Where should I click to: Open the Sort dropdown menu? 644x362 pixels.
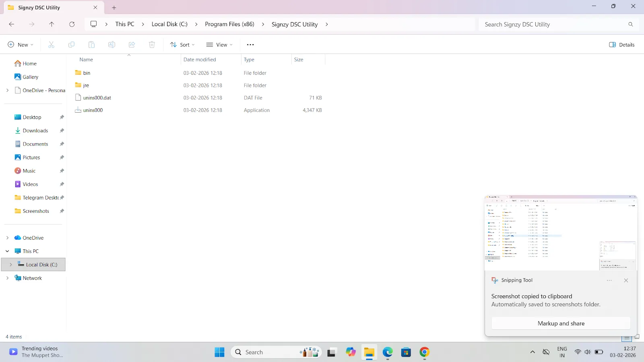point(182,45)
